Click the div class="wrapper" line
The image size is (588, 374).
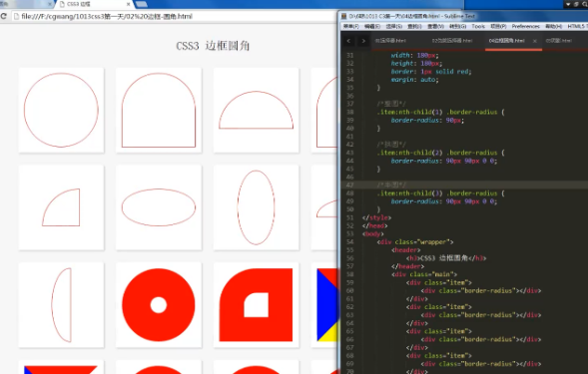415,242
